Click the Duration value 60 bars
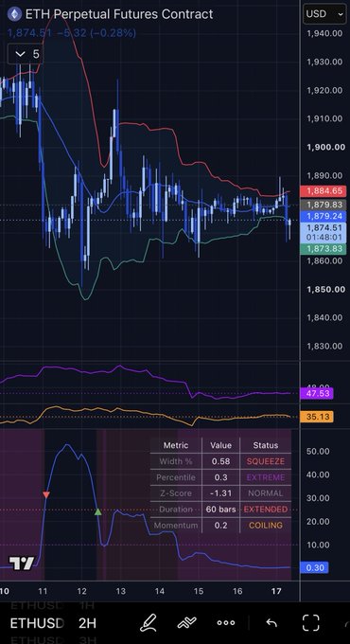Screen dimensions: 350x644 pos(220,510)
